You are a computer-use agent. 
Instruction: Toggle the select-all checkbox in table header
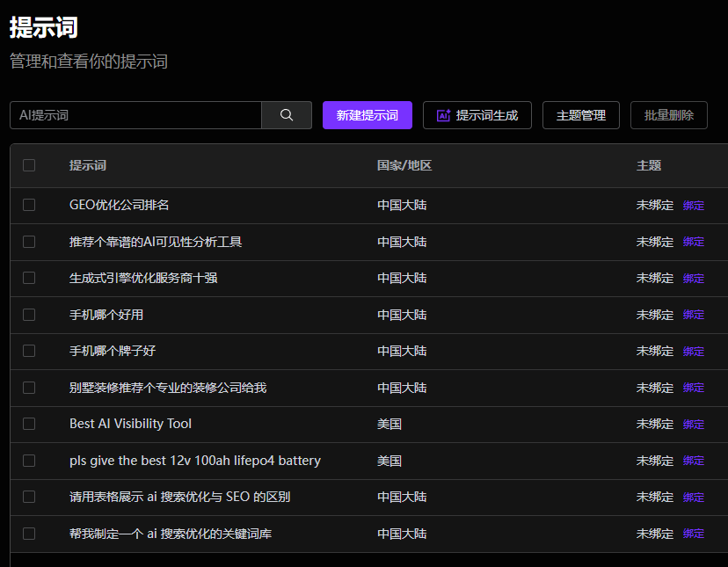(x=29, y=165)
